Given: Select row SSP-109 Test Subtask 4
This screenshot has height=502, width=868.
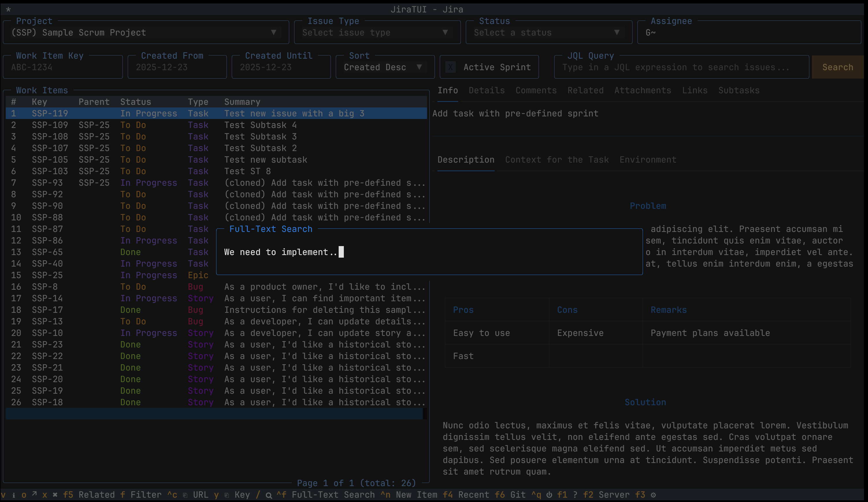Looking at the screenshot, I should (216, 125).
